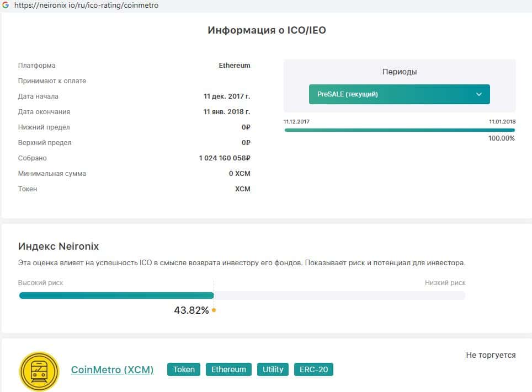Viewport: 532px width, 392px height.
Task: Click the 43.82% index value
Action: point(191,310)
